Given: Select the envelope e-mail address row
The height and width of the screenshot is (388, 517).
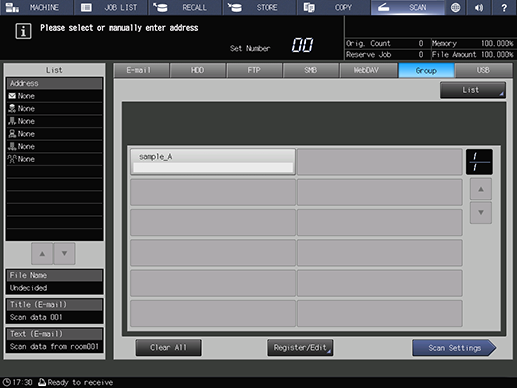Looking at the screenshot, I should point(54,96).
